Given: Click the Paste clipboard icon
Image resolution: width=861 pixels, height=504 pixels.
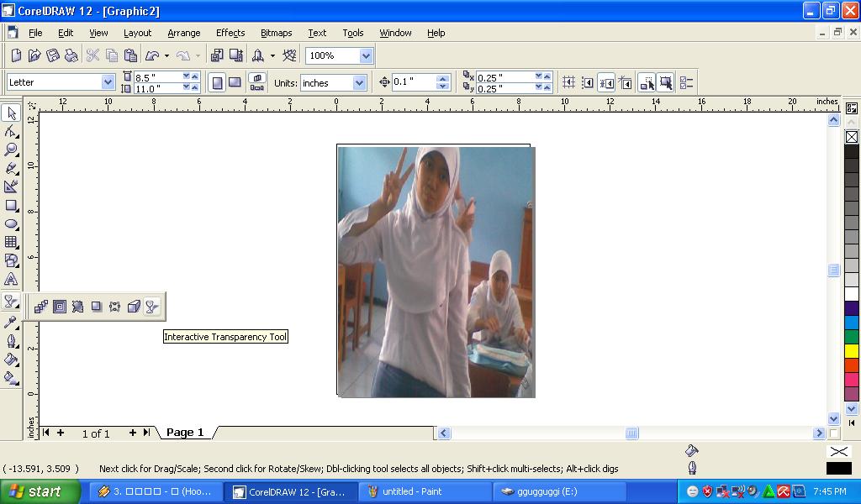Looking at the screenshot, I should click(130, 55).
